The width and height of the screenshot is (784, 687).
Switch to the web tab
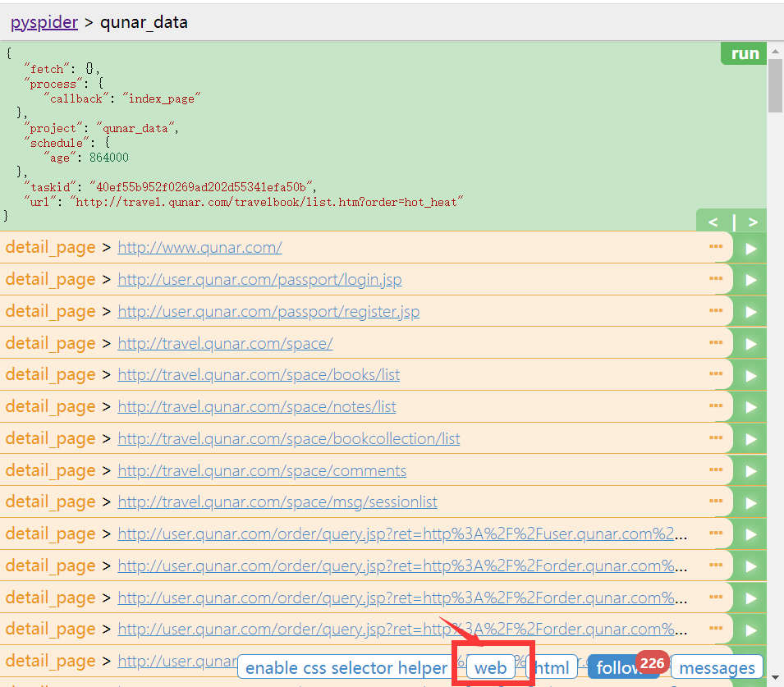490,667
